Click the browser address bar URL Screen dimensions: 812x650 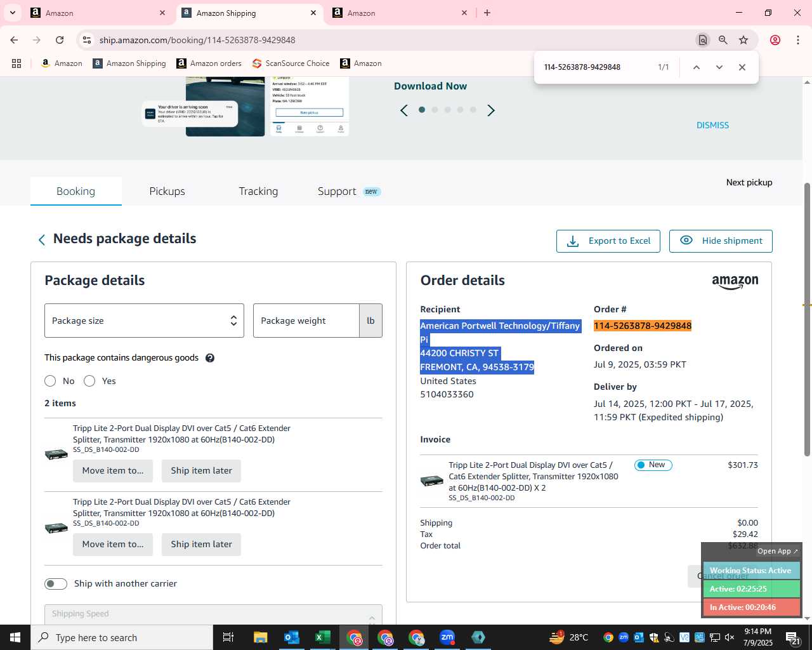[x=197, y=40]
